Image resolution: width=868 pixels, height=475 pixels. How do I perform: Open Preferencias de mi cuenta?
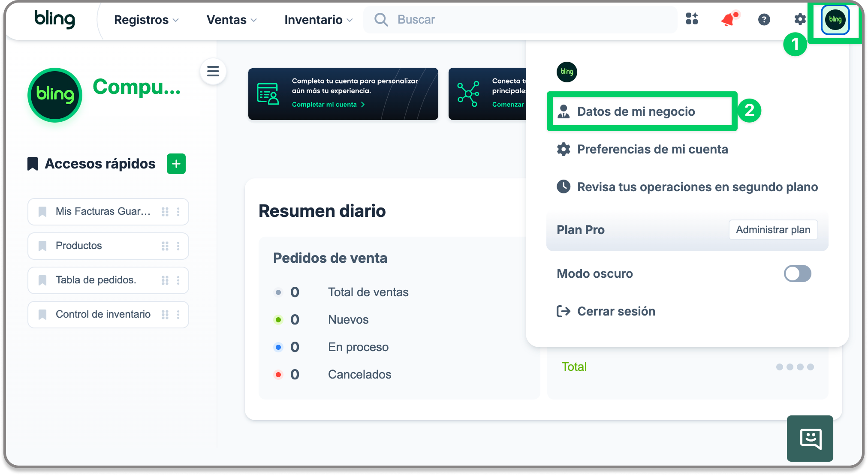pyautogui.click(x=642, y=149)
